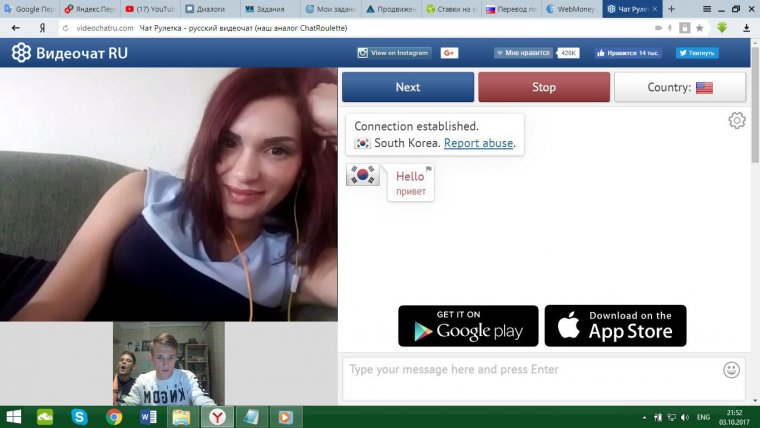Switch to the YouTube browser tab
The height and width of the screenshot is (428, 760).
point(150,9)
